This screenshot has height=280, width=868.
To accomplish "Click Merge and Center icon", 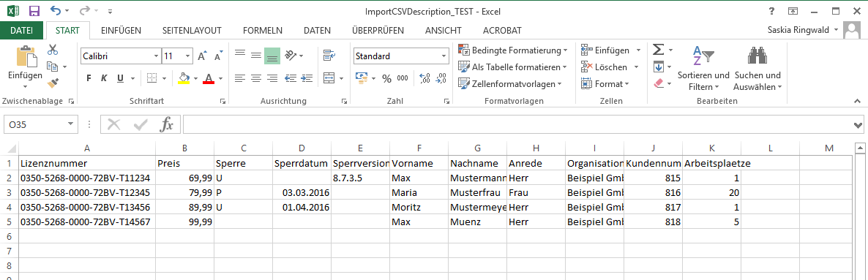I will (329, 78).
